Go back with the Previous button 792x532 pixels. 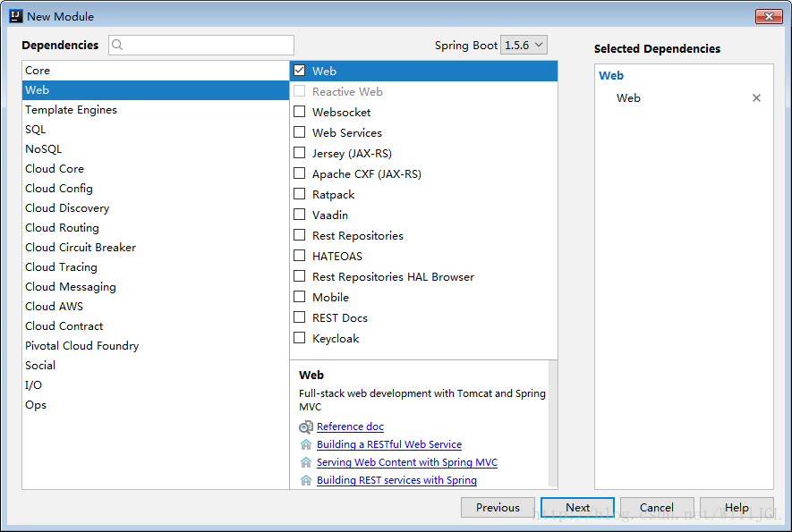pyautogui.click(x=498, y=508)
